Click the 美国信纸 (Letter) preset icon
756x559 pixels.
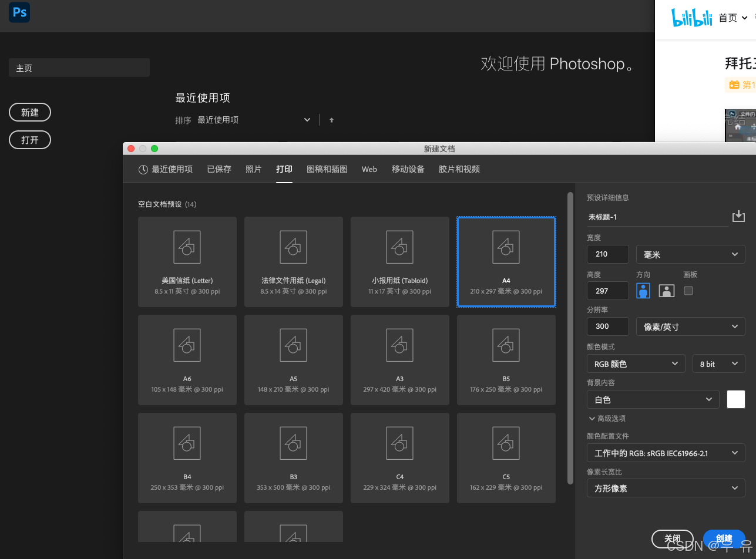coord(187,247)
